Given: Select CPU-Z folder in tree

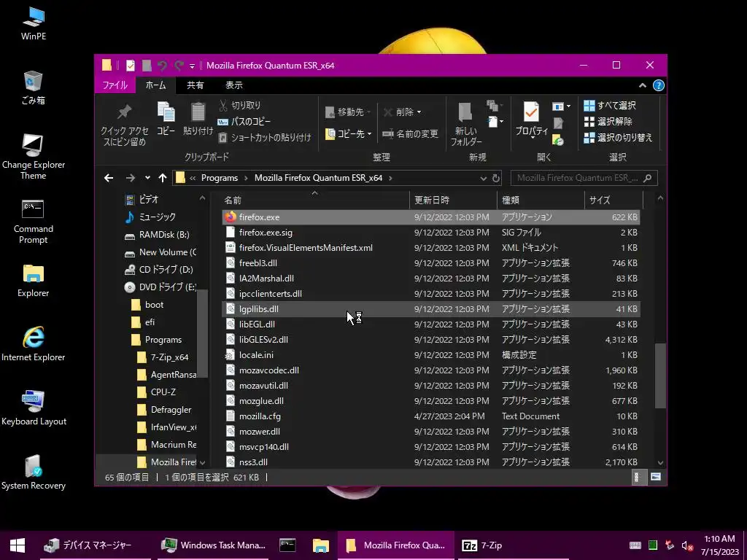Looking at the screenshot, I should tap(157, 392).
